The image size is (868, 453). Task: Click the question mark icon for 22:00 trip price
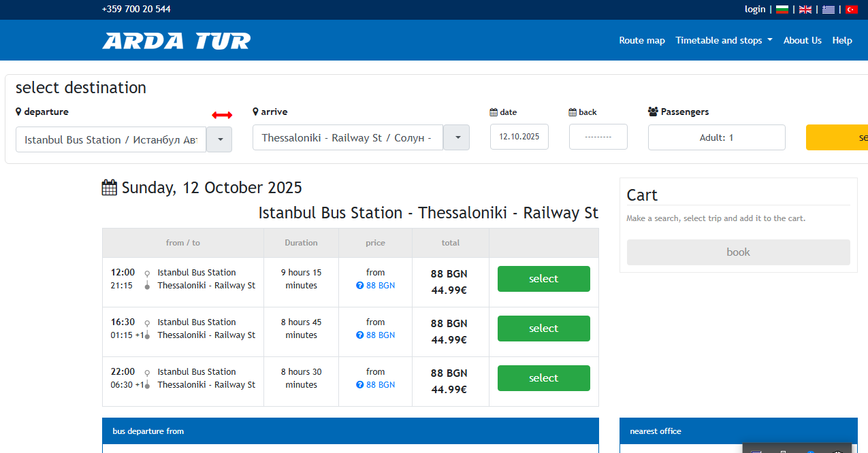[x=360, y=385]
